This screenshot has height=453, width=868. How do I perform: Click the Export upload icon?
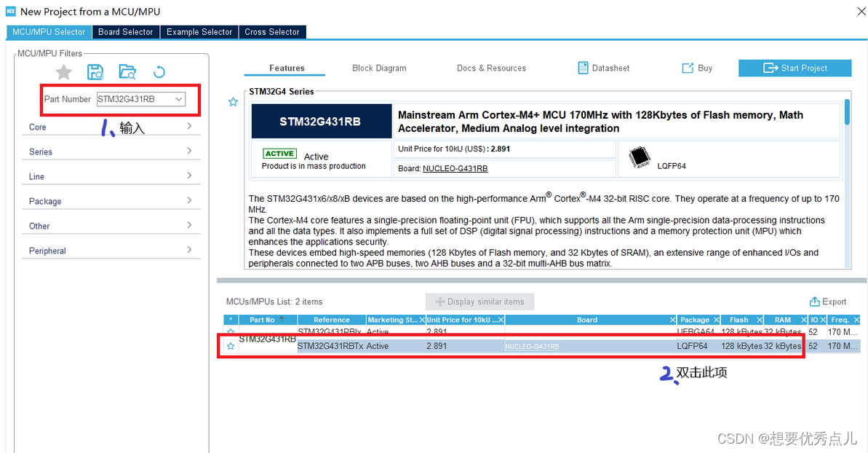(814, 302)
